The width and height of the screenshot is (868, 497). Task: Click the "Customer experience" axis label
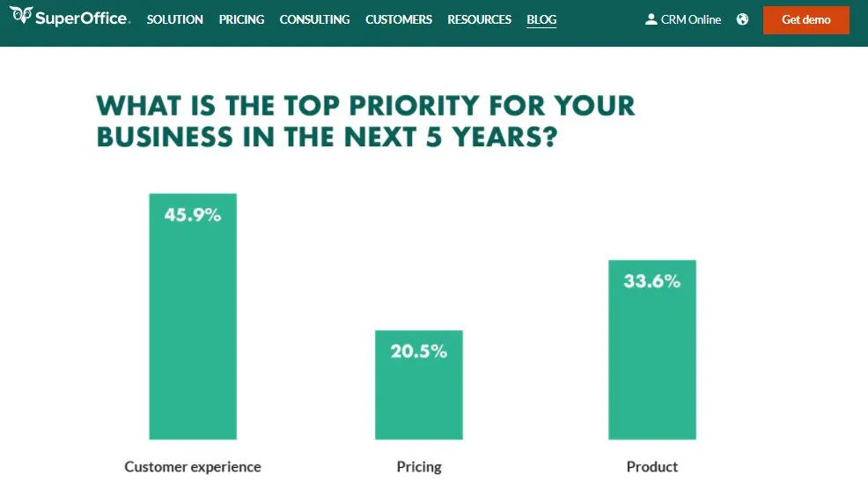click(x=193, y=467)
